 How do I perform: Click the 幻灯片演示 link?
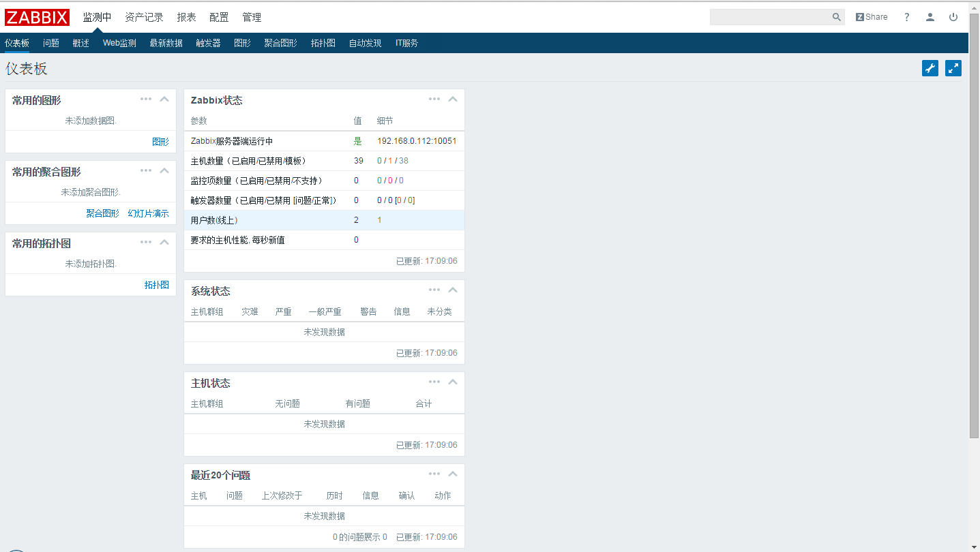click(148, 213)
